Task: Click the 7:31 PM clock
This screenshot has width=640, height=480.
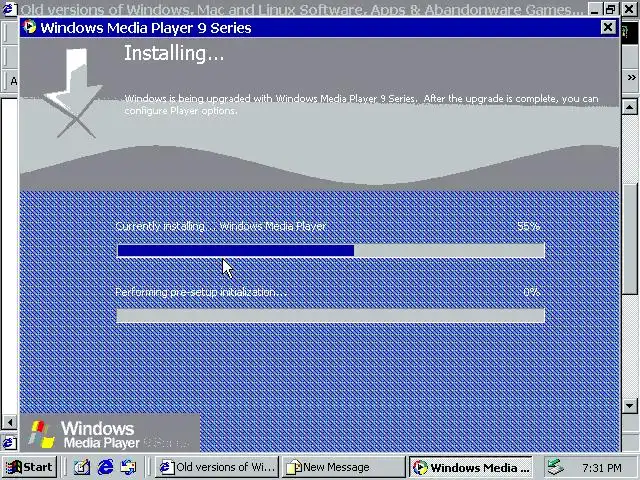Action: coord(602,468)
